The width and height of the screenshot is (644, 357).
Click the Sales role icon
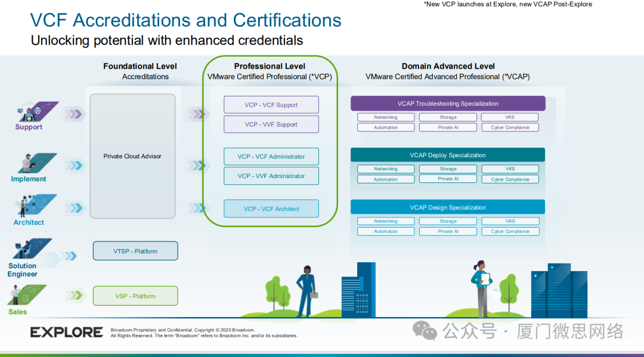pyautogui.click(x=27, y=295)
